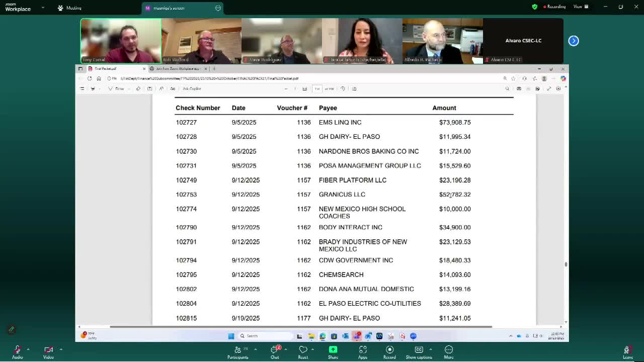Open the React heart menu

(x=303, y=352)
